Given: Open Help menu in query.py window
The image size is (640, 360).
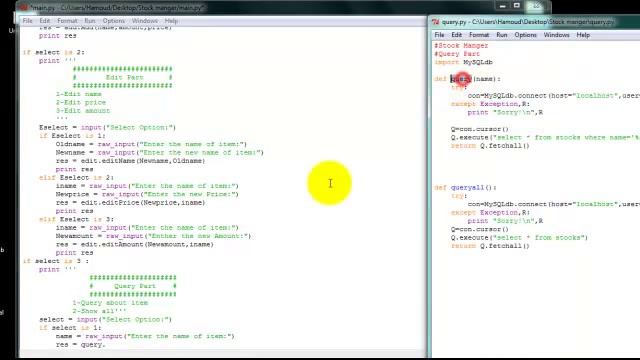Looking at the screenshot, I should point(583,35).
